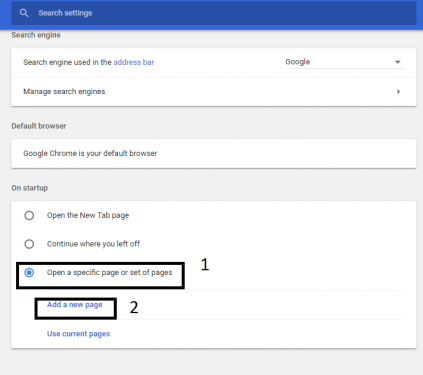Screen dimensions: 423x375
Task: Click the Search engine section heading
Action: point(36,35)
